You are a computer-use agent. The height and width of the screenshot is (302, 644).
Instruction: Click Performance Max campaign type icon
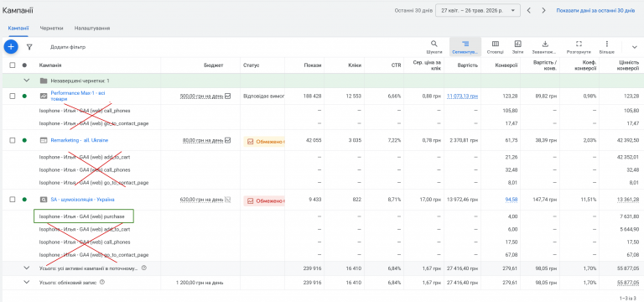pyautogui.click(x=44, y=96)
